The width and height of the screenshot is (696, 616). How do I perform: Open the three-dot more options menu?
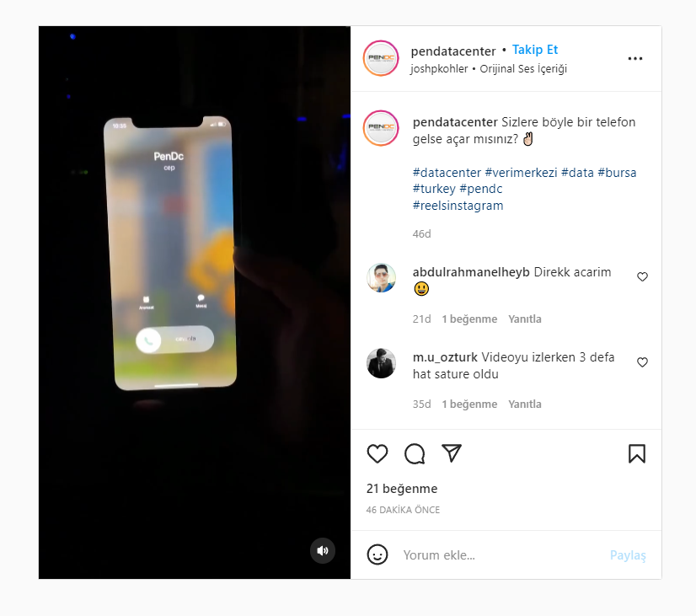pos(634,59)
